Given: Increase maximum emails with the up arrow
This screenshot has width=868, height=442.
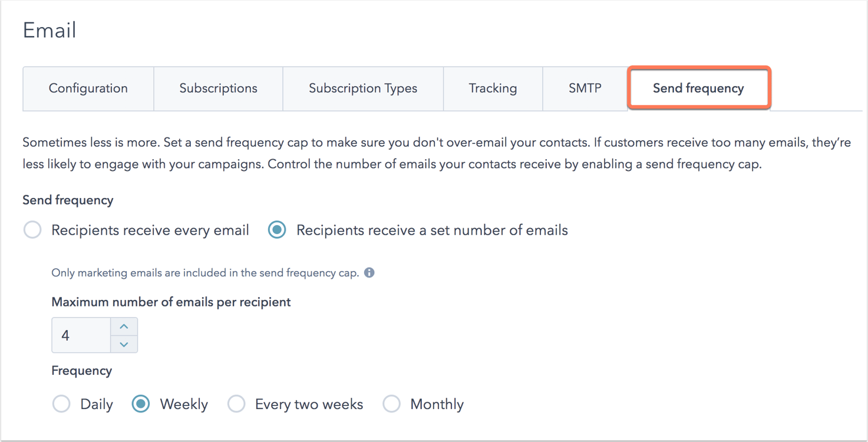Looking at the screenshot, I should click(x=124, y=326).
